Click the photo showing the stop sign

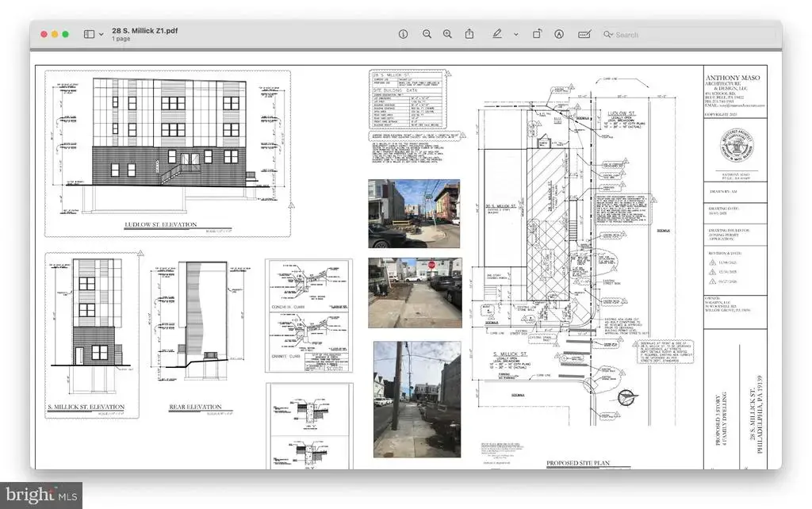415,293
